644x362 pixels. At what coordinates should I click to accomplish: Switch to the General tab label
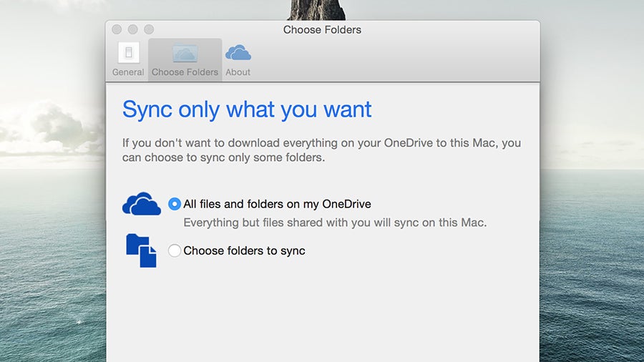tap(128, 72)
